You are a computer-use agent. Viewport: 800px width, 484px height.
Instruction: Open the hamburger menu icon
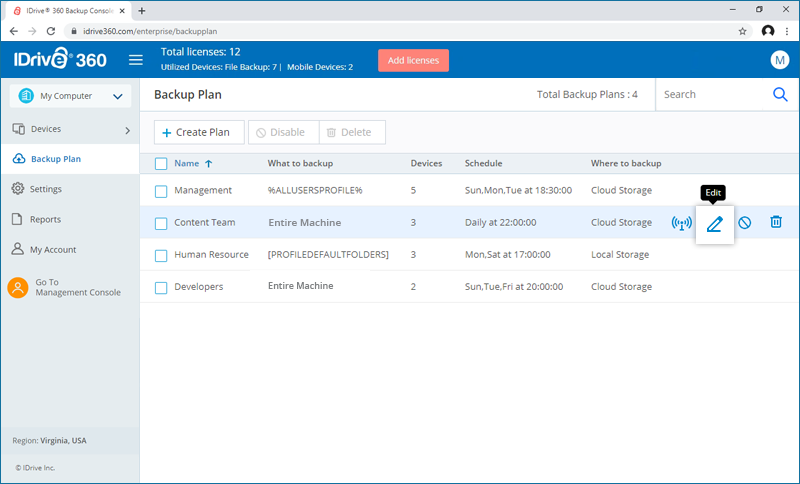click(136, 60)
